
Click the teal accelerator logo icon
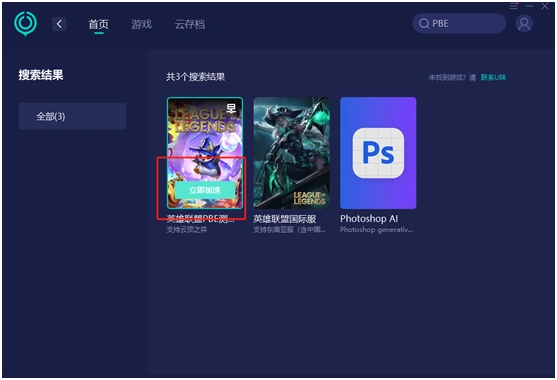[x=25, y=24]
